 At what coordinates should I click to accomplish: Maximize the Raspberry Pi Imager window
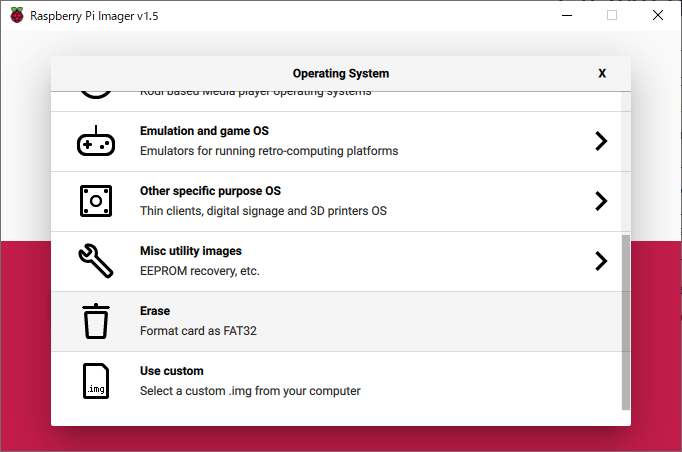[612, 15]
